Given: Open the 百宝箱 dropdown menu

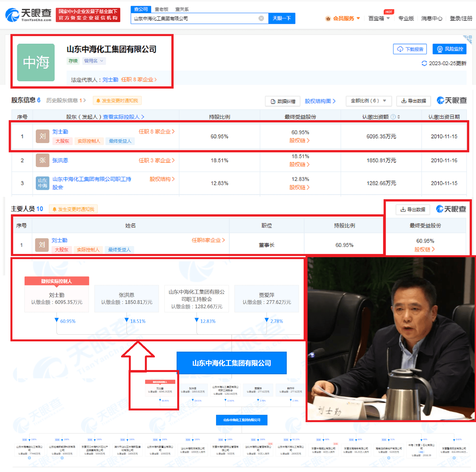Looking at the screenshot, I should (x=379, y=18).
